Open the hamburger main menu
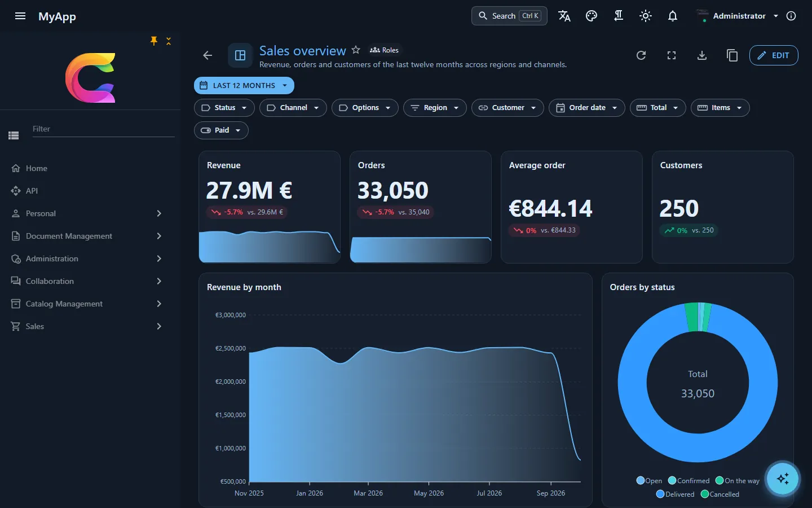The height and width of the screenshot is (508, 812). [20, 16]
